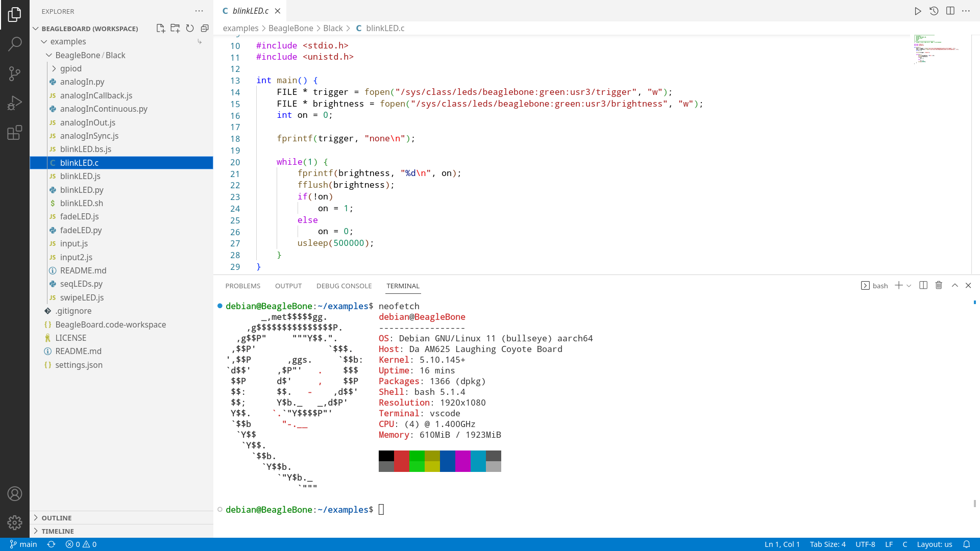Toggle maximized terminal panel size
Image resolution: width=980 pixels, height=551 pixels.
pos(954,286)
